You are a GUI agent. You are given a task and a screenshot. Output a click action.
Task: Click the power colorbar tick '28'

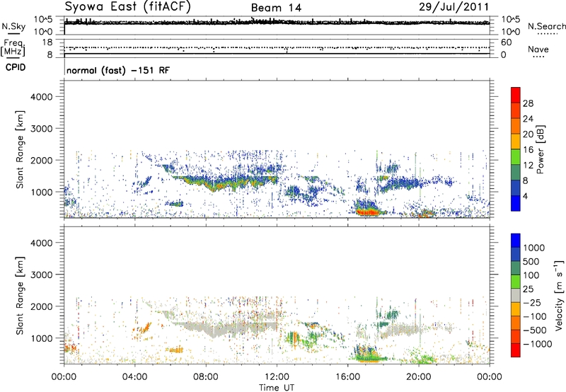coord(528,103)
